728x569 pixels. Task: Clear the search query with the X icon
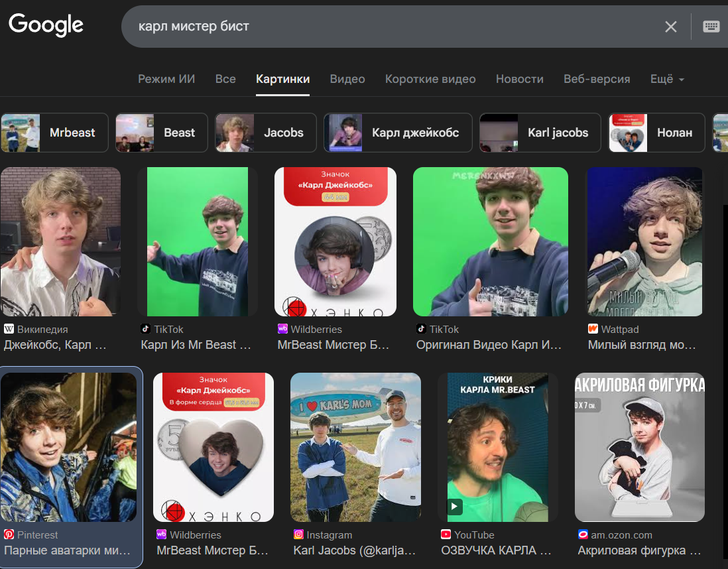coord(670,27)
